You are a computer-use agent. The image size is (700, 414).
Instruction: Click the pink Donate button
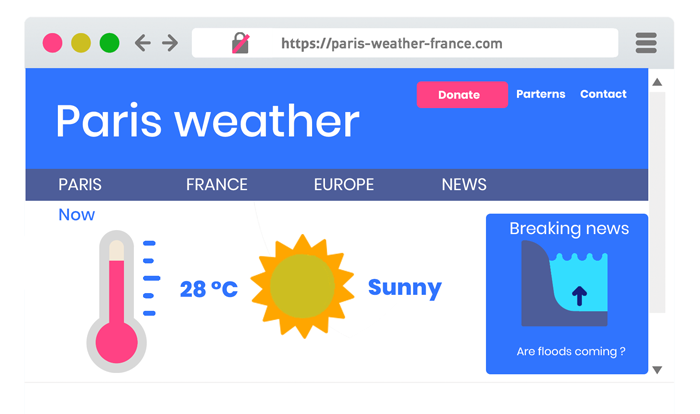click(462, 95)
